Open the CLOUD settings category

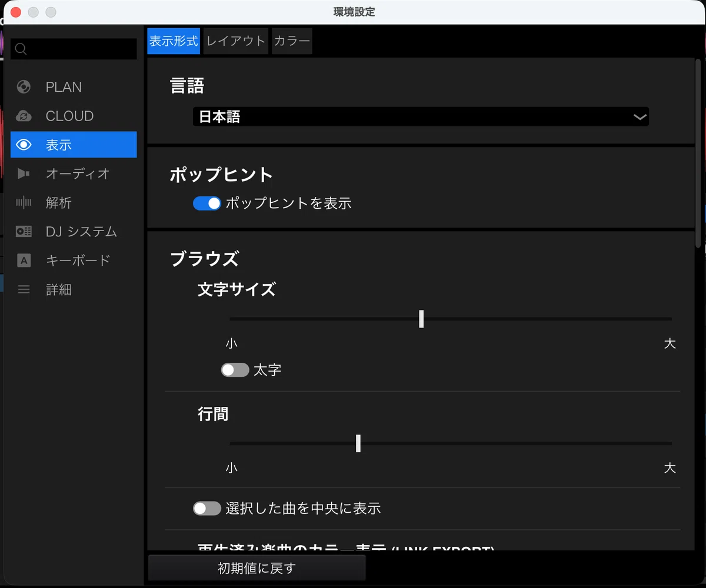pyautogui.click(x=74, y=116)
